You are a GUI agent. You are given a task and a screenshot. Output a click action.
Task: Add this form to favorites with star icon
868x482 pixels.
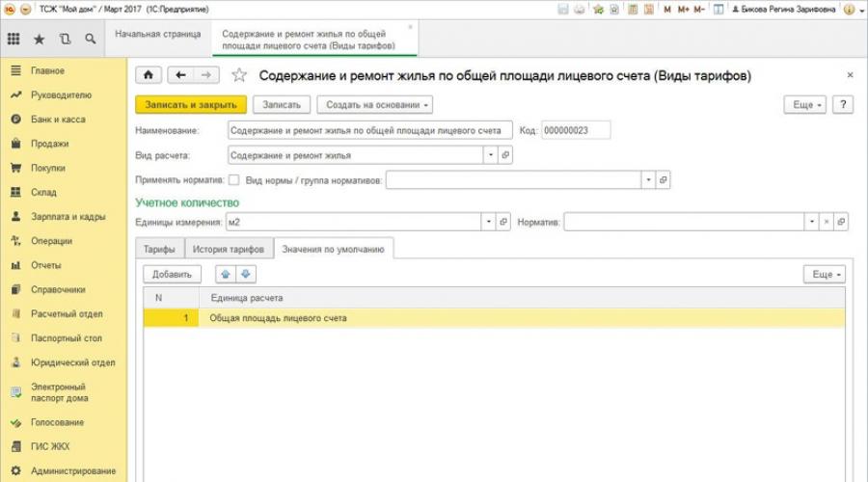click(x=239, y=75)
